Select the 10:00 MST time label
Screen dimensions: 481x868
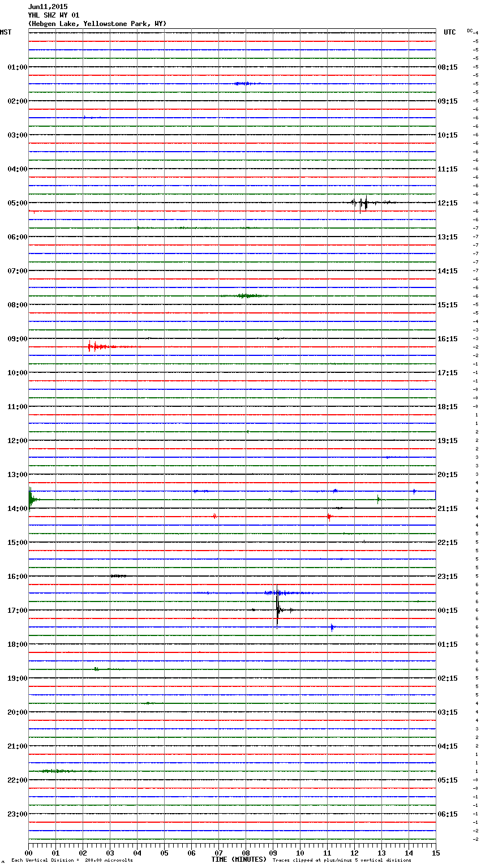(18, 373)
